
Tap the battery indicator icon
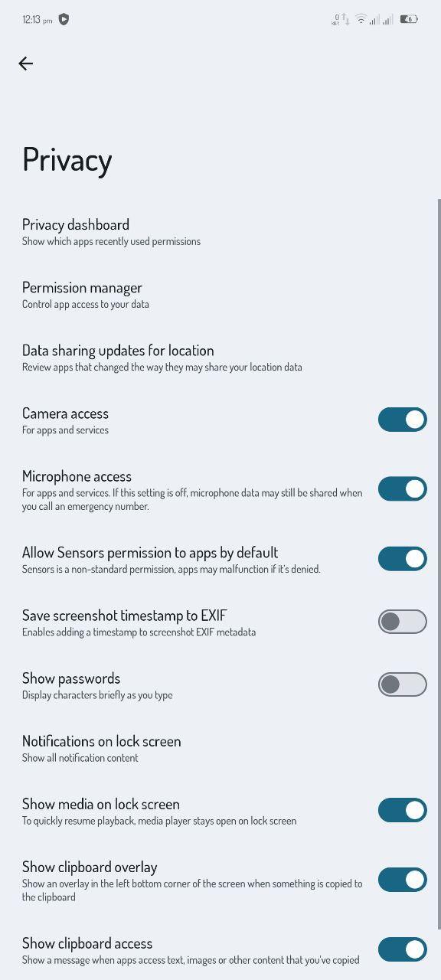tap(409, 19)
